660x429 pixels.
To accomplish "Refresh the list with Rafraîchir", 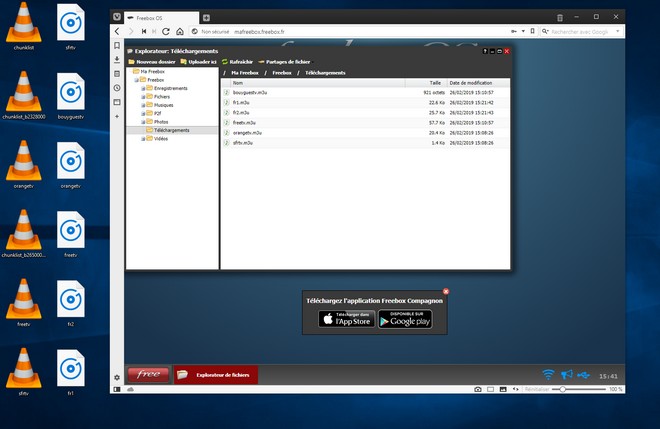I will coord(239,61).
